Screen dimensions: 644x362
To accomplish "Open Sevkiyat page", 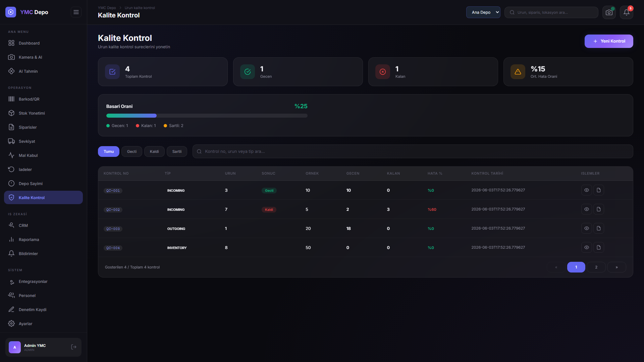I will pos(43,141).
